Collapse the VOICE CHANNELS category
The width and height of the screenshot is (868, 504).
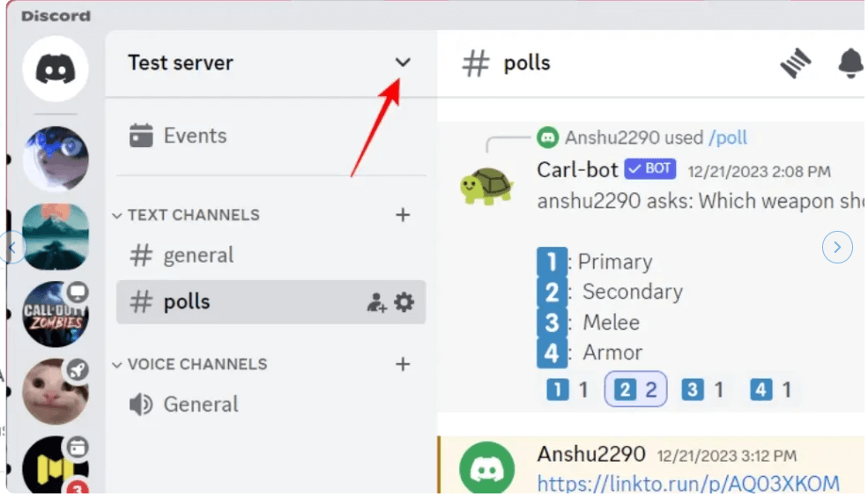point(197,365)
